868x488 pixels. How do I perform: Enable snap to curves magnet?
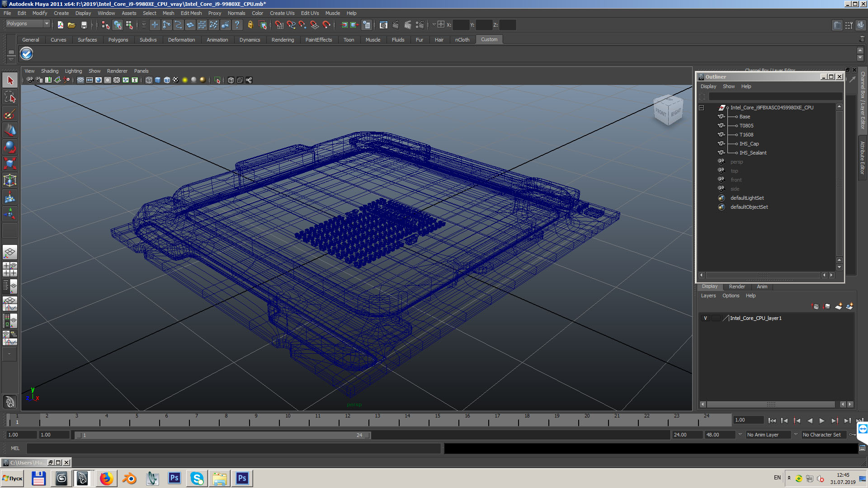click(x=291, y=25)
